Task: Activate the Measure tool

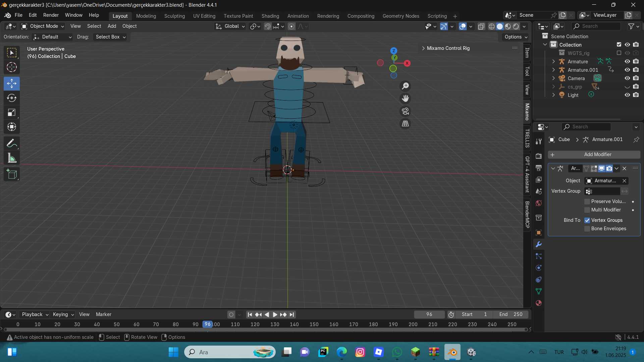Action: (x=12, y=158)
